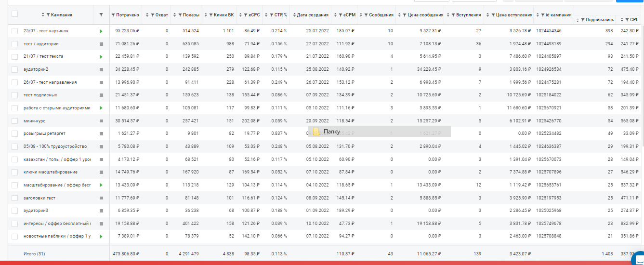This screenshot has height=265, width=644.
Task: Click play status of работа с старыми аудиториями
Action: click(x=101, y=108)
